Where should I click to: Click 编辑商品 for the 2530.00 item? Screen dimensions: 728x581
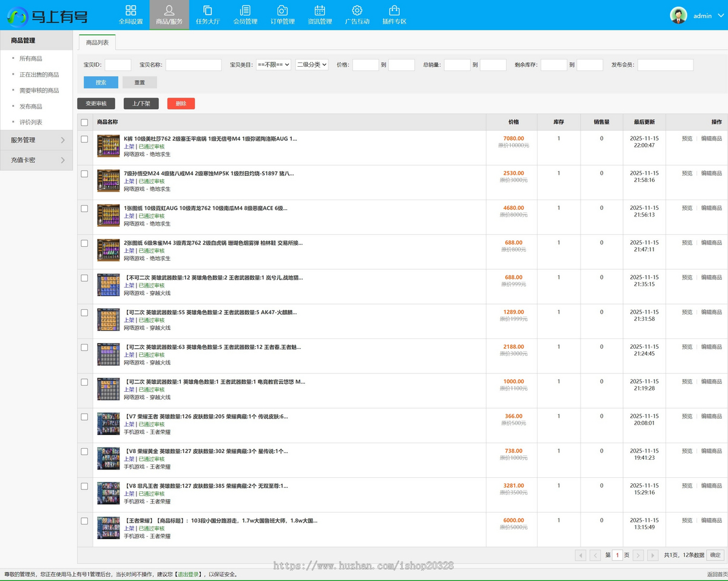(712, 173)
